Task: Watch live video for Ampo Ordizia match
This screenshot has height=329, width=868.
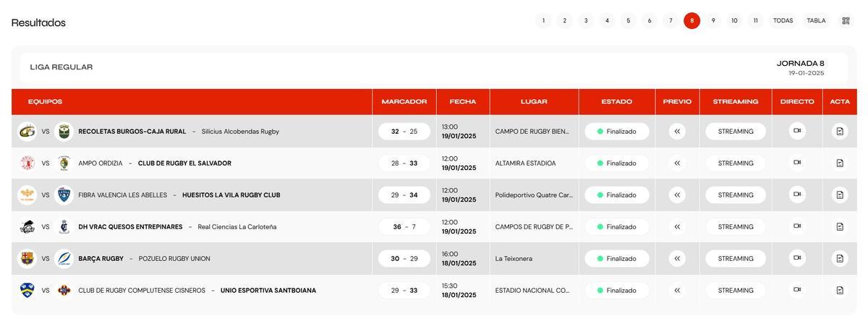Action: tap(797, 163)
